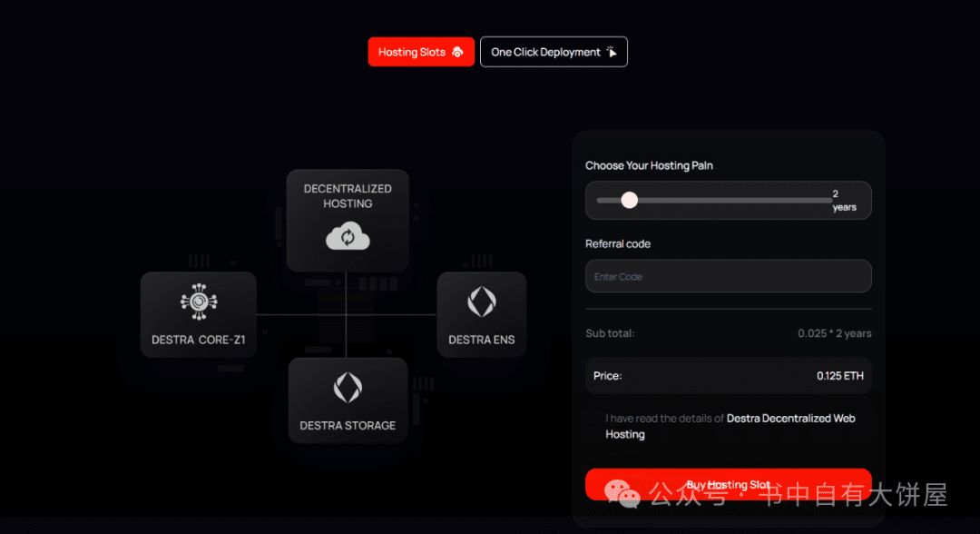
Task: Click the cloud icon in Hosting Slots
Action: pyautogui.click(x=457, y=52)
